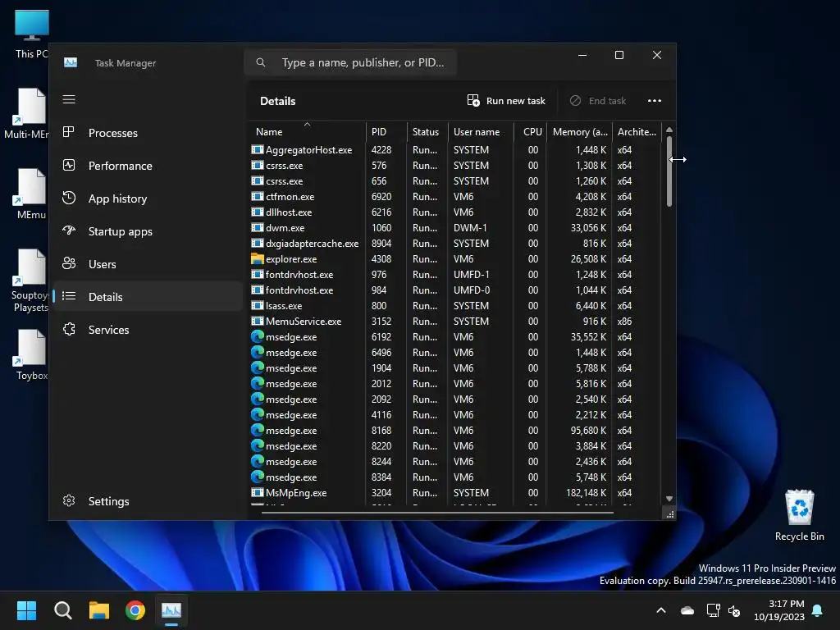Show hidden tray icons chevron

661,610
